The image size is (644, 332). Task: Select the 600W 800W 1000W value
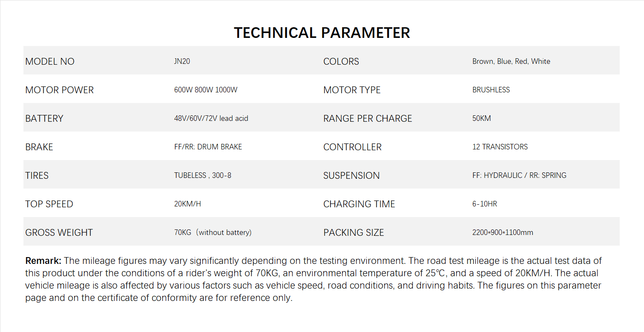206,90
